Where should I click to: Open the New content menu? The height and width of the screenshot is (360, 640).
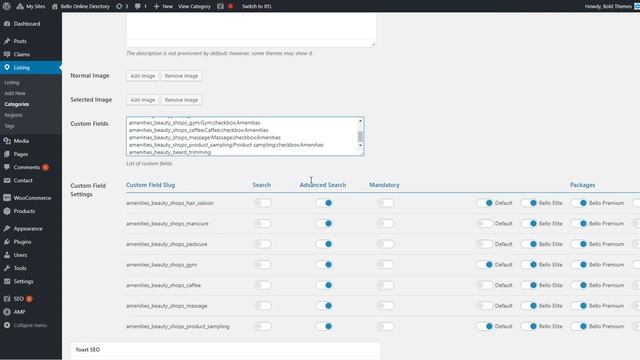pyautogui.click(x=163, y=6)
